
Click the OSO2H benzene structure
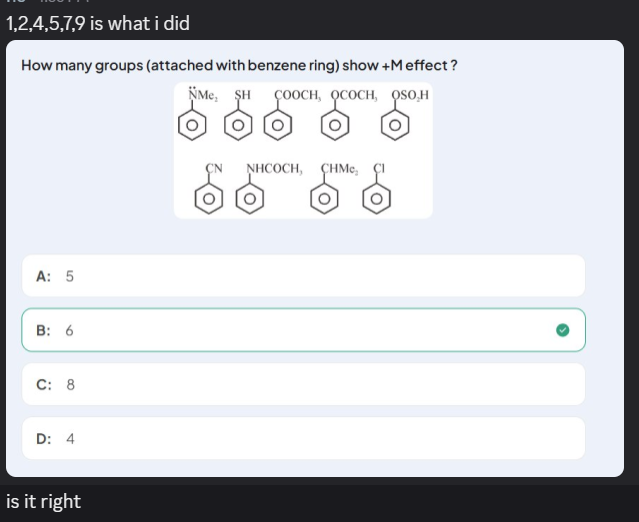(405, 115)
